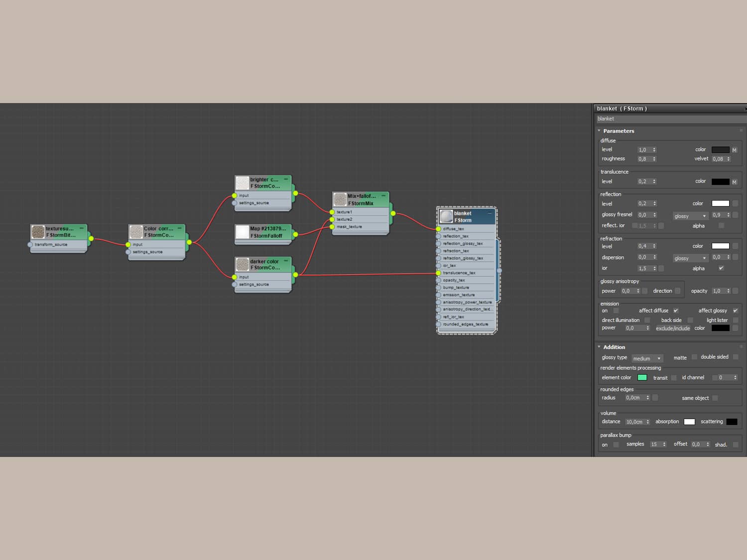Click the output socket of texturesu node

[x=91, y=238]
